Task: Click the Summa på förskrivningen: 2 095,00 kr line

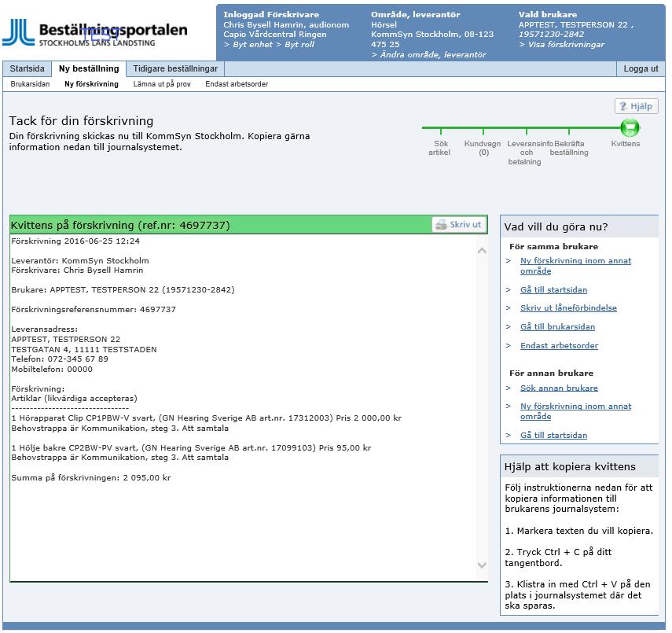Action: pyautogui.click(x=91, y=477)
